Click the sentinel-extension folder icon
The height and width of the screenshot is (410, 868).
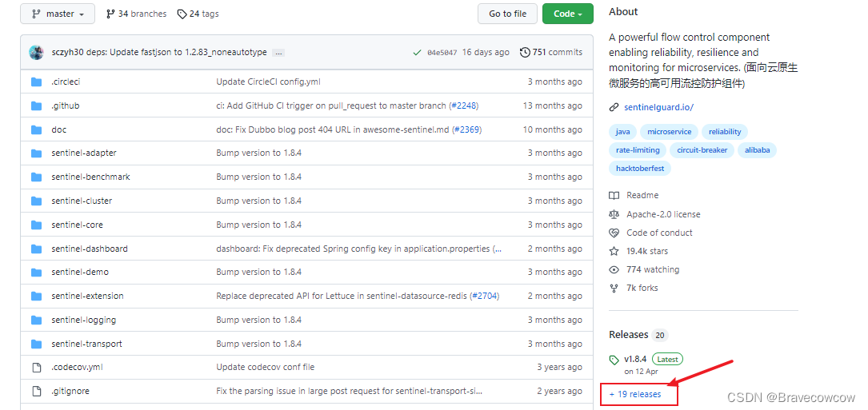37,296
